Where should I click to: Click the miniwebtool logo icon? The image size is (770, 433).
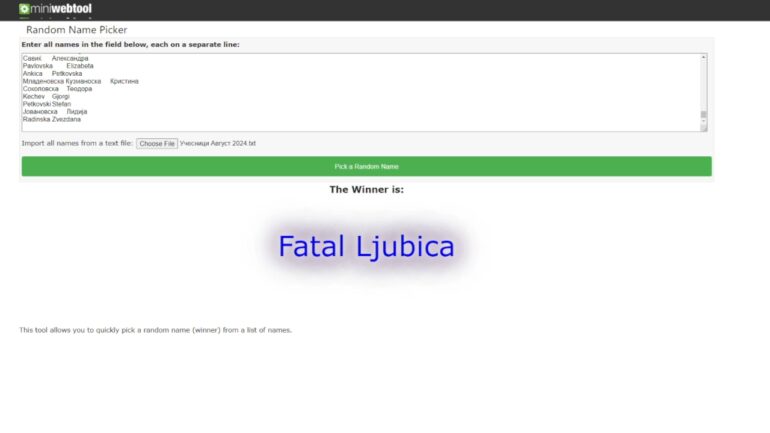point(24,9)
